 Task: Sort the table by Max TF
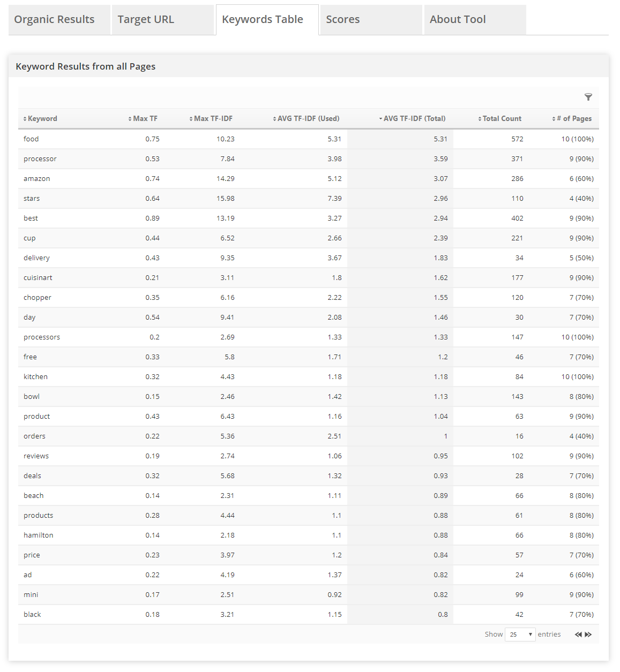(x=145, y=119)
